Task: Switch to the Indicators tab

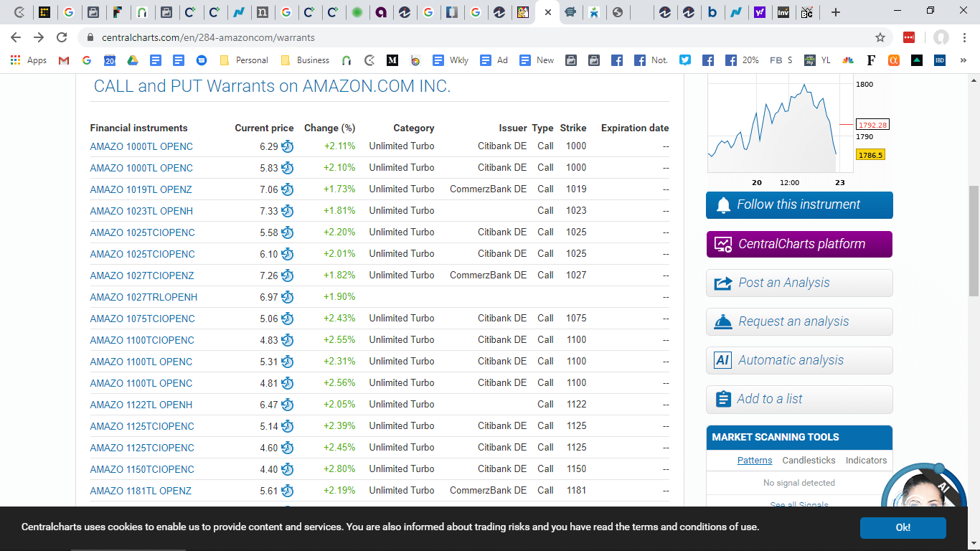Action: [867, 461]
